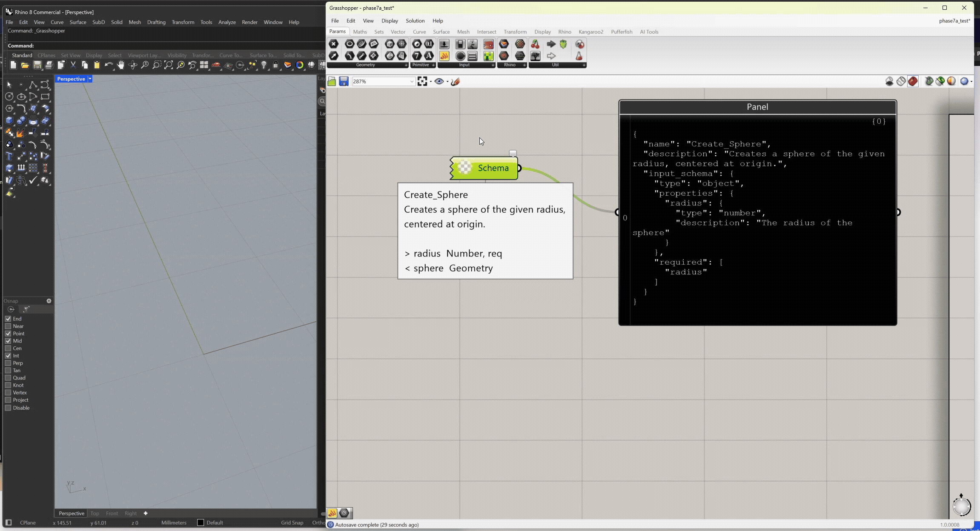Click the Millimeters units in status bar
Image resolution: width=980 pixels, height=531 pixels.
coord(174,523)
